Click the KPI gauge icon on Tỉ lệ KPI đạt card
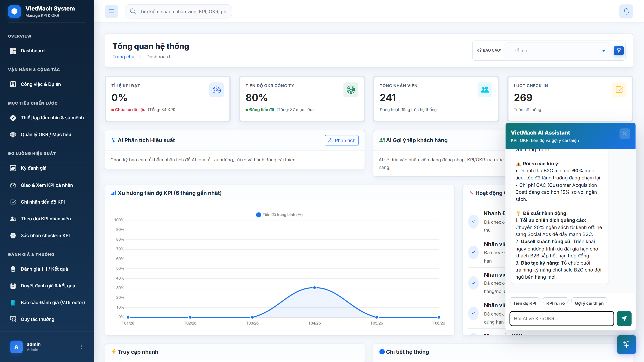Image resolution: width=644 pixels, height=362 pixels. tap(216, 90)
